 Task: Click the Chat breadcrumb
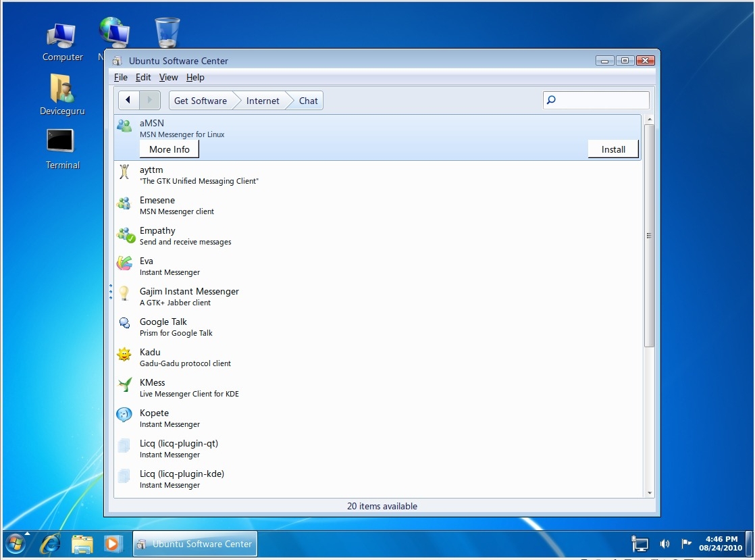[308, 101]
